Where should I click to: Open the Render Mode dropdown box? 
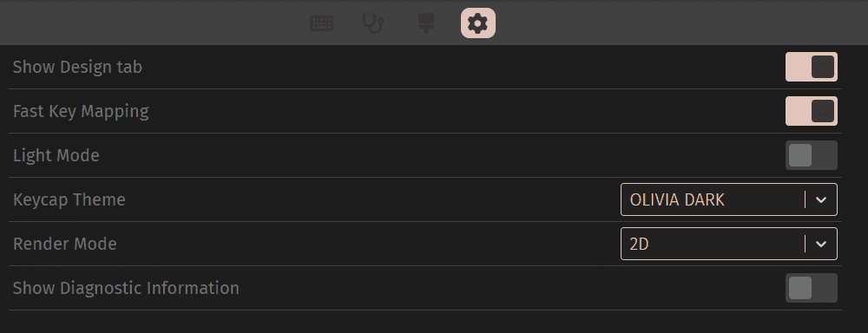tap(728, 244)
